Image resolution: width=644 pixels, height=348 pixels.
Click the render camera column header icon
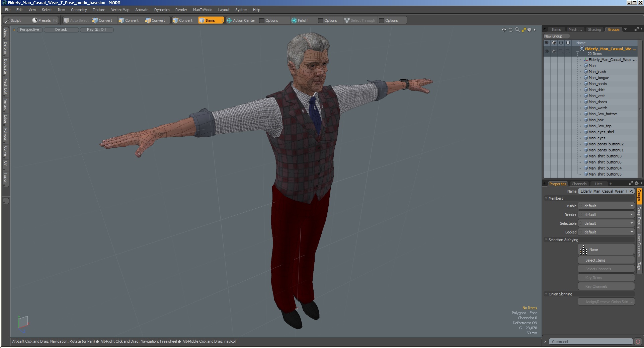point(554,43)
